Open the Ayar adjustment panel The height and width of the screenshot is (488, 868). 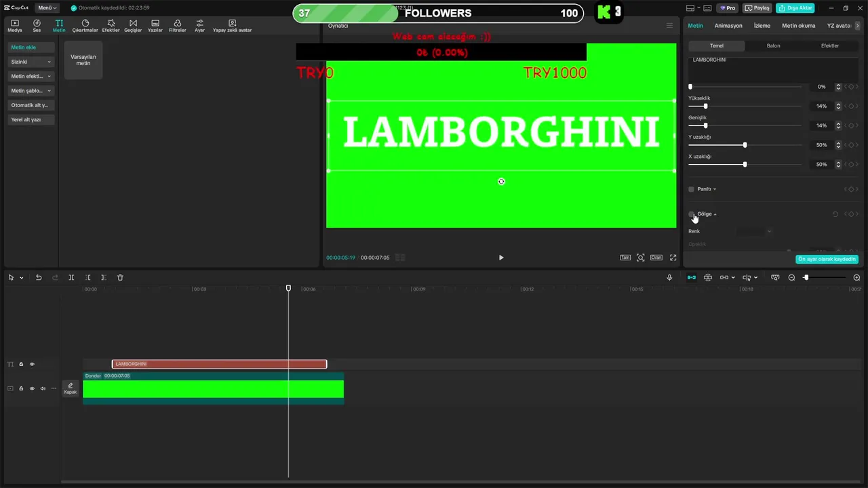click(x=199, y=26)
